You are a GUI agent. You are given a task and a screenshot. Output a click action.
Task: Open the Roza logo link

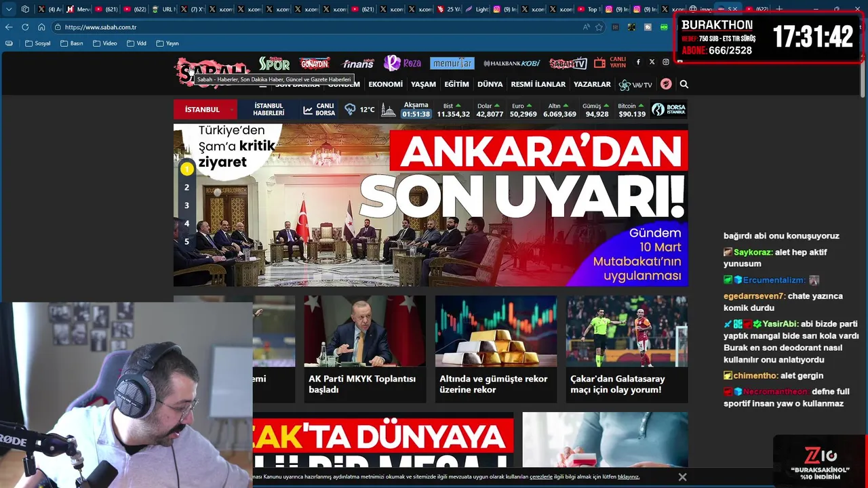[x=403, y=63]
